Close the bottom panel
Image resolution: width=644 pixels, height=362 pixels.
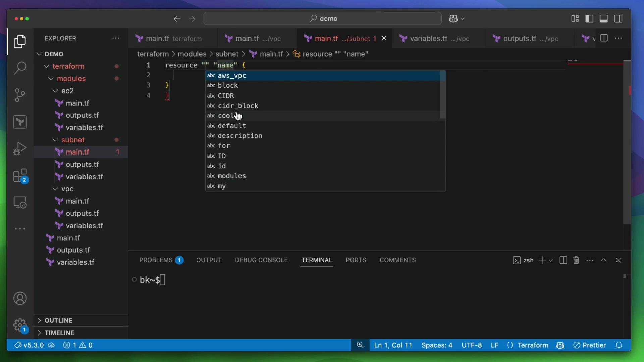coord(619,260)
